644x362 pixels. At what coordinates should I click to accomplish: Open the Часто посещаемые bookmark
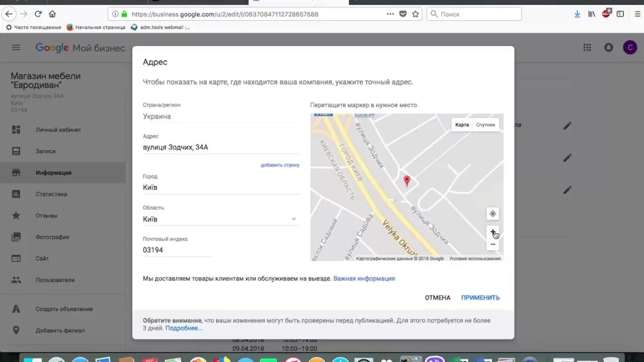click(x=33, y=27)
